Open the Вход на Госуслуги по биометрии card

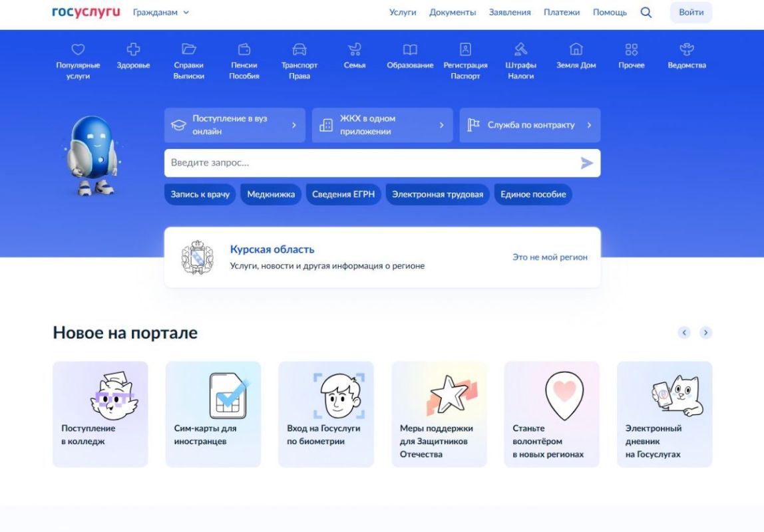pos(326,414)
